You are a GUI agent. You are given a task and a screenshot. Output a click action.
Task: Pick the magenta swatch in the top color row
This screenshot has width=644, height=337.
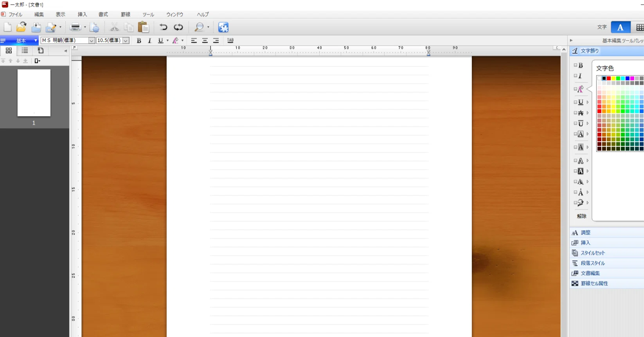632,78
